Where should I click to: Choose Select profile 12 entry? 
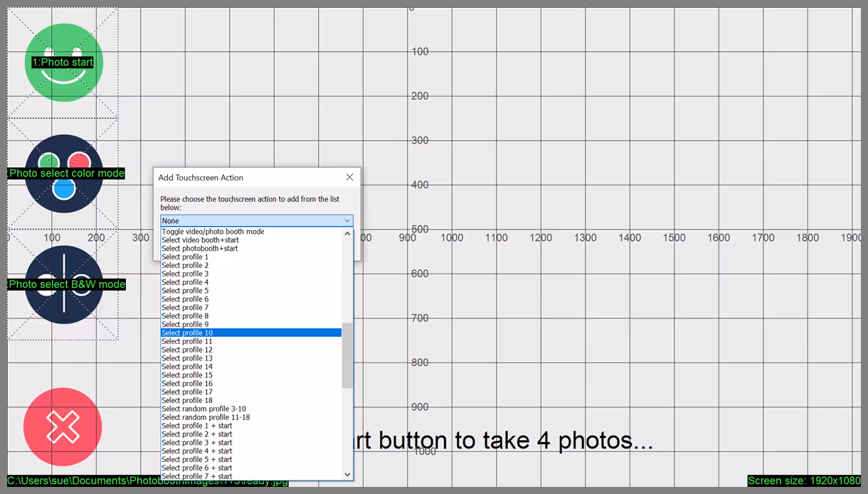pos(251,350)
